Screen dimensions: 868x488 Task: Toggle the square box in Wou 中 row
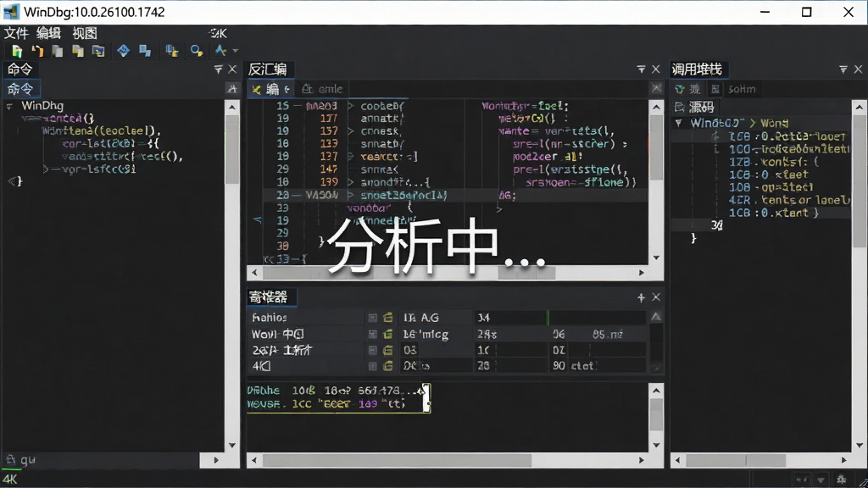pyautogui.click(x=373, y=334)
